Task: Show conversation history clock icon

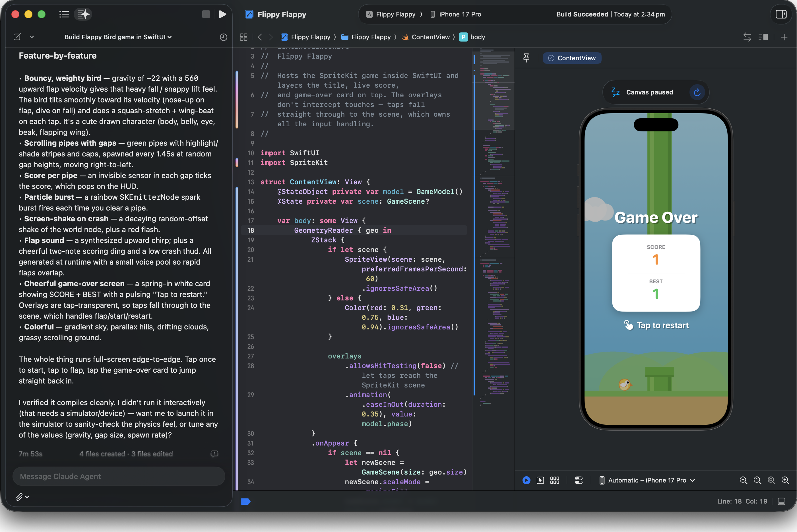Action: [x=223, y=37]
